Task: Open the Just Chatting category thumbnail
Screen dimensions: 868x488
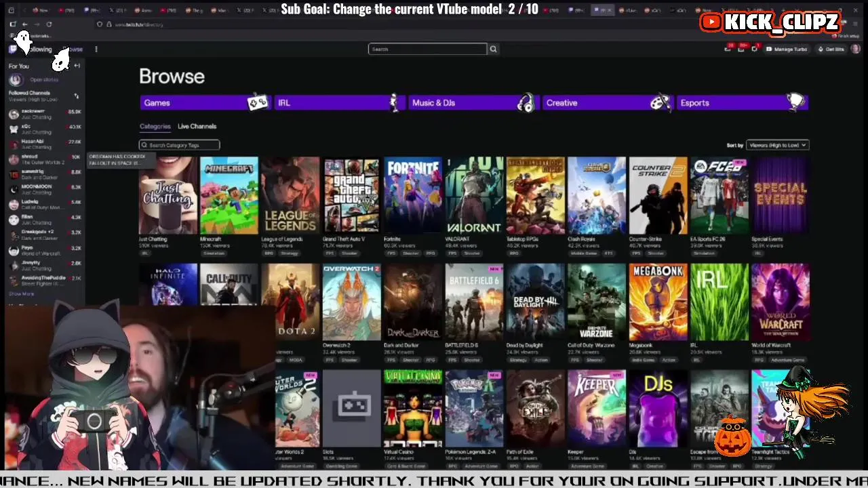Action: [168, 196]
